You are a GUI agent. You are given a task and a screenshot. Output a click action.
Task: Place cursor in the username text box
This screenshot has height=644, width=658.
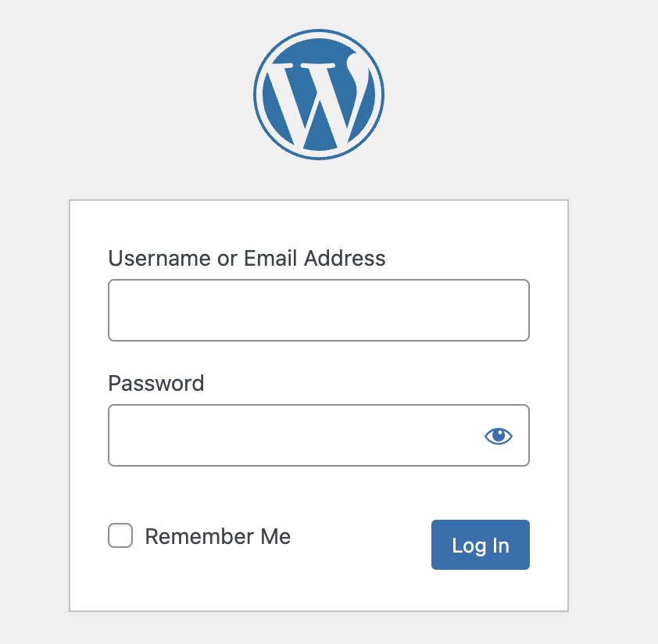[319, 310]
